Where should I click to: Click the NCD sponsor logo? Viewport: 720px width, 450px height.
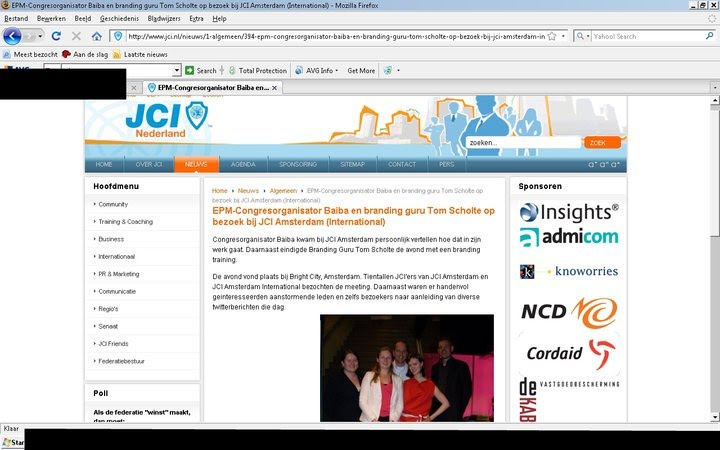pos(569,313)
